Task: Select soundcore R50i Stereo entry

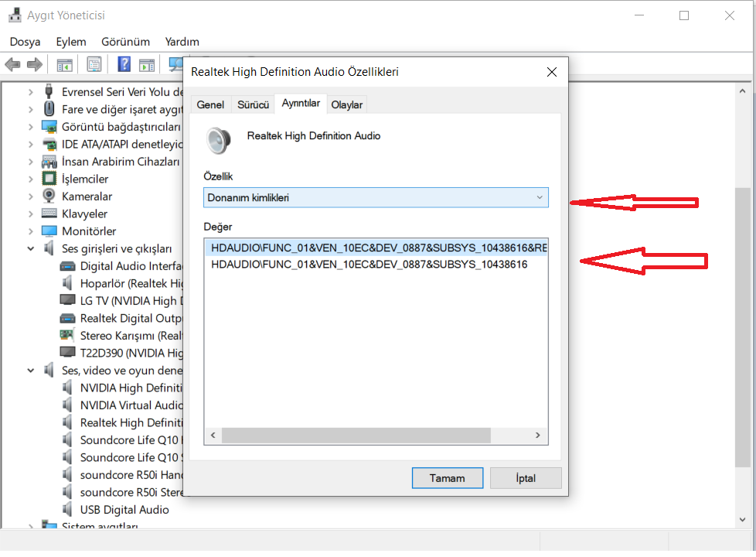Action: (x=131, y=492)
